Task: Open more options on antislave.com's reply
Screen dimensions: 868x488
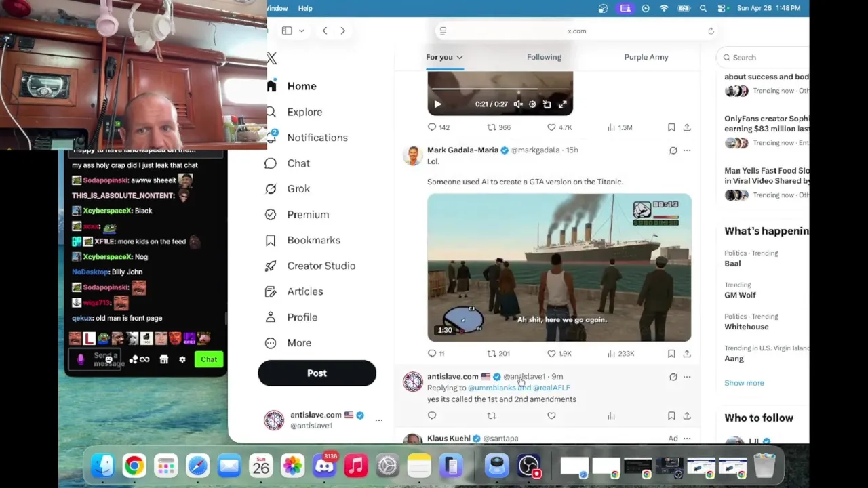Action: coord(687,377)
